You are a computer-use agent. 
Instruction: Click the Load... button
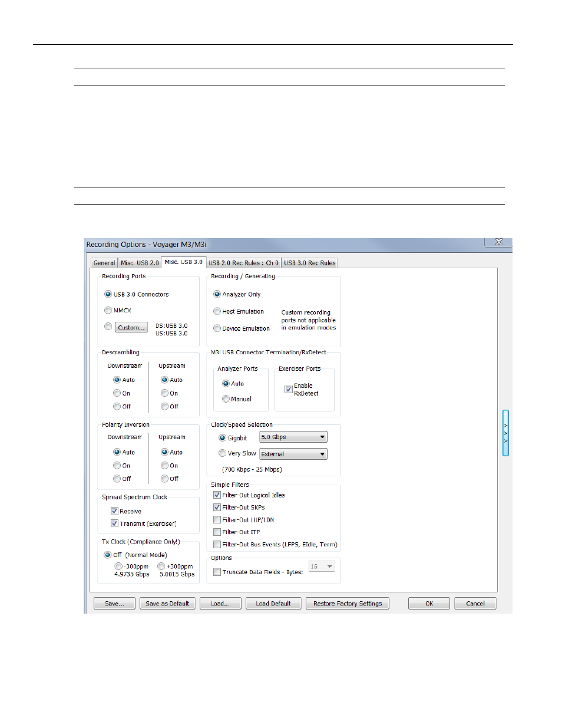click(220, 604)
